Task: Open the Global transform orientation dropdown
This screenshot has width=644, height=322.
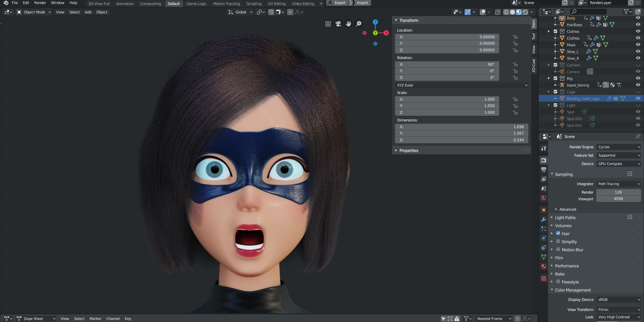Action: click(240, 12)
